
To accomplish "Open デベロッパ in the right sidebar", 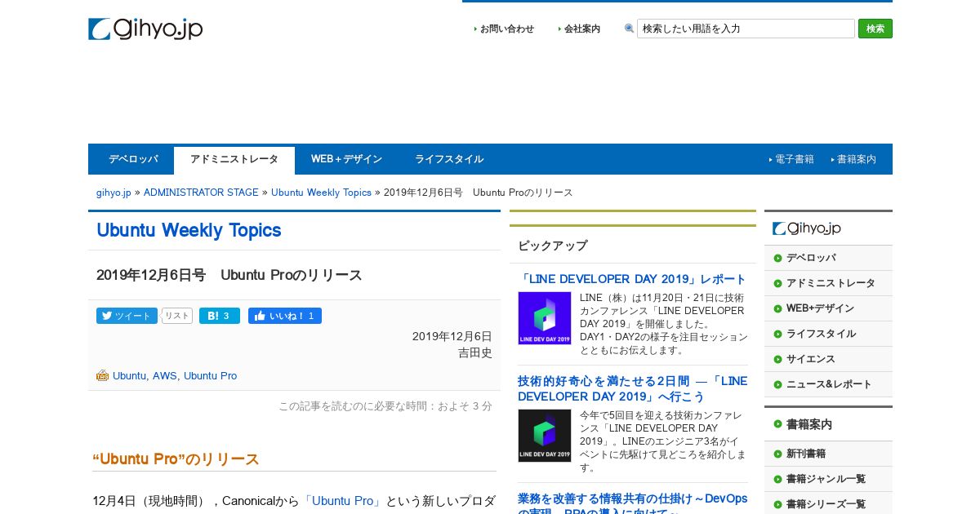I will tap(828, 258).
